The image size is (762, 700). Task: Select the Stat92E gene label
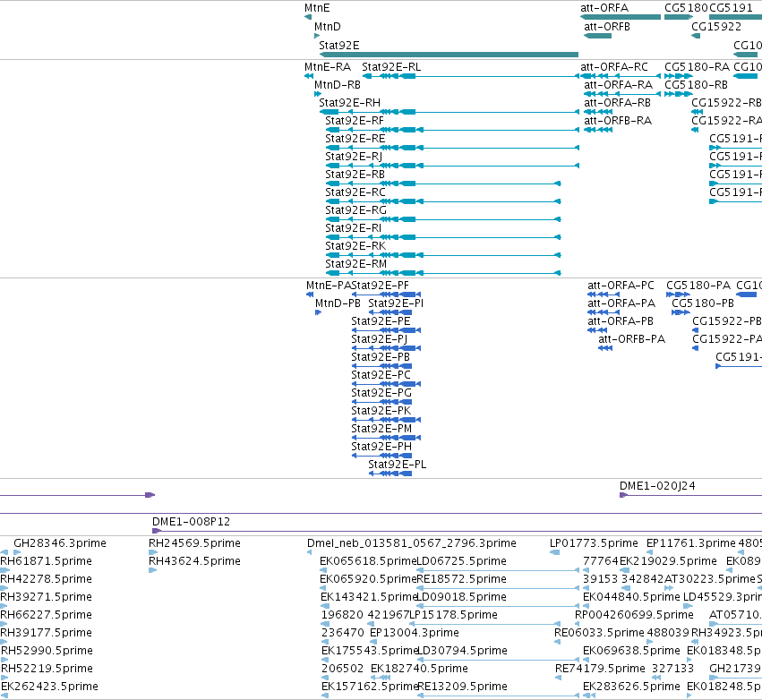coord(339,45)
